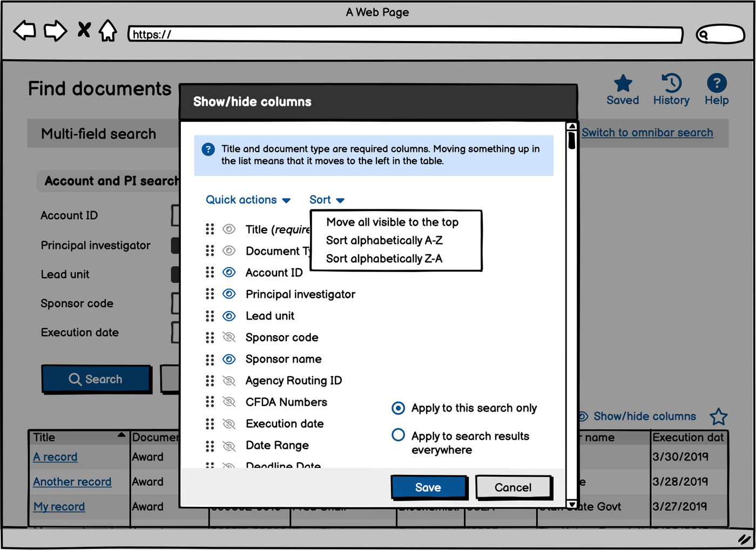Click the browser home icon
Viewport: 756px width, 550px height.
click(x=108, y=31)
